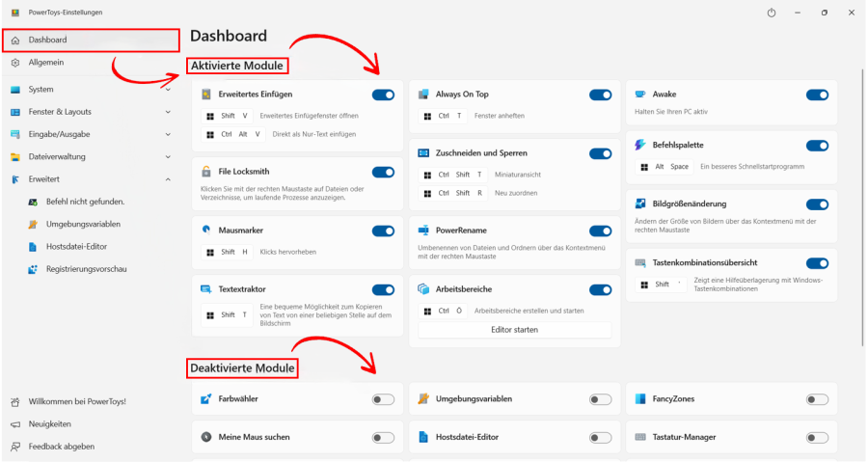868x462 pixels.
Task: Enable the Hostsdatei-Editor toggle
Action: pos(600,438)
